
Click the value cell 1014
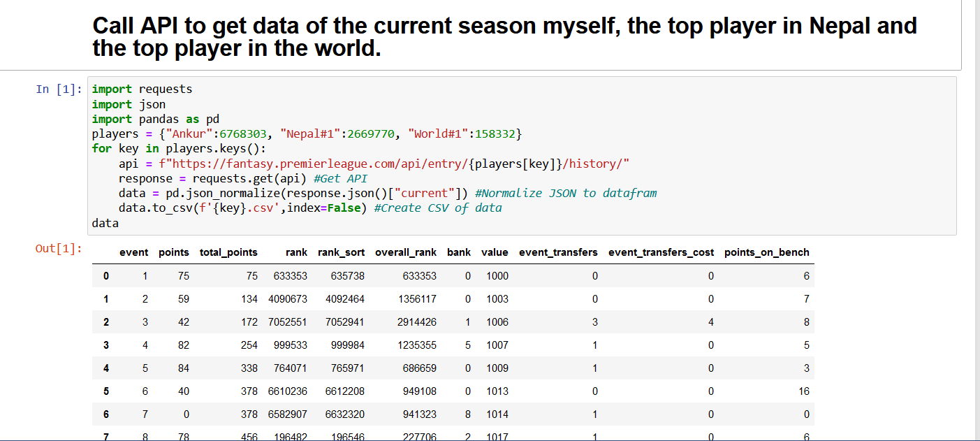(497, 414)
